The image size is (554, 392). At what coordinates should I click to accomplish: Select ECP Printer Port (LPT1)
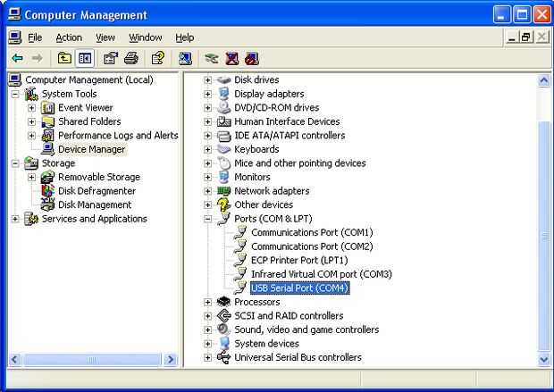click(299, 260)
